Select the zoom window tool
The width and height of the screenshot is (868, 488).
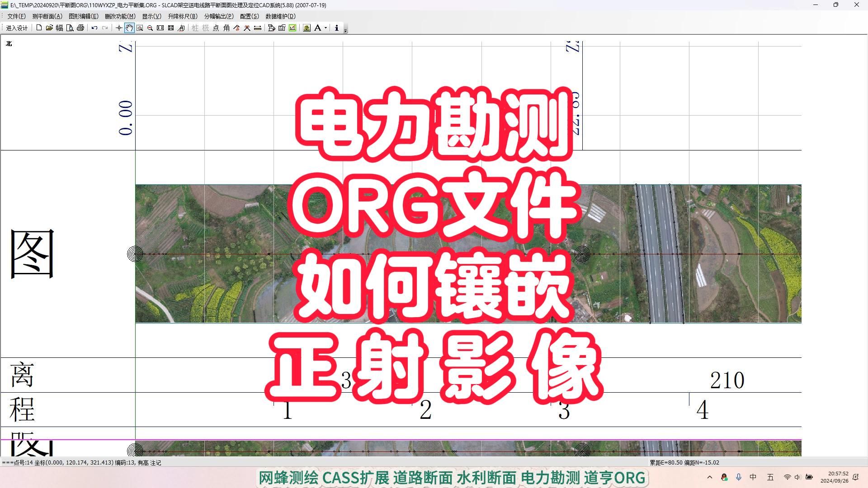140,28
